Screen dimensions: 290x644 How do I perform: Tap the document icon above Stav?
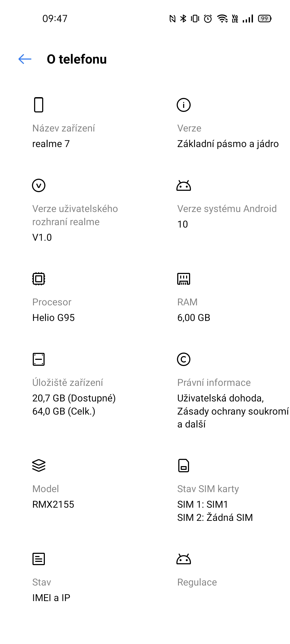point(39,559)
